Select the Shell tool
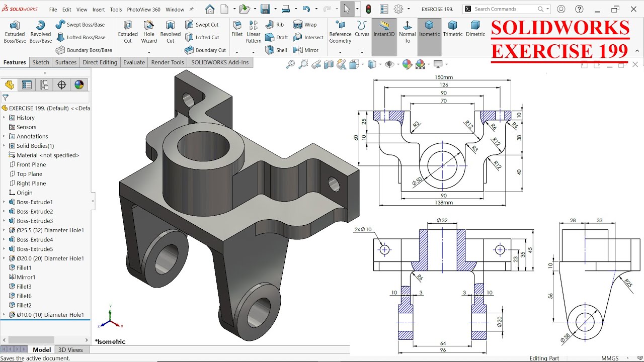The height and width of the screenshot is (362, 644). pos(276,50)
